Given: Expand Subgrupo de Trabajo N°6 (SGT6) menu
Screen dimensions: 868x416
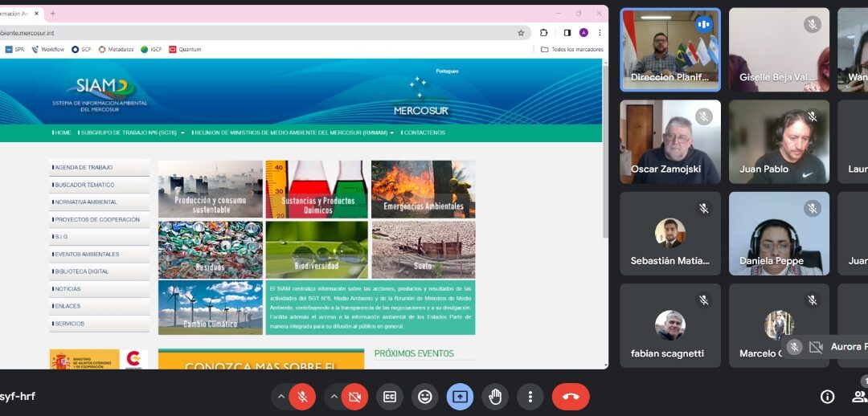Looking at the screenshot, I should (x=131, y=133).
